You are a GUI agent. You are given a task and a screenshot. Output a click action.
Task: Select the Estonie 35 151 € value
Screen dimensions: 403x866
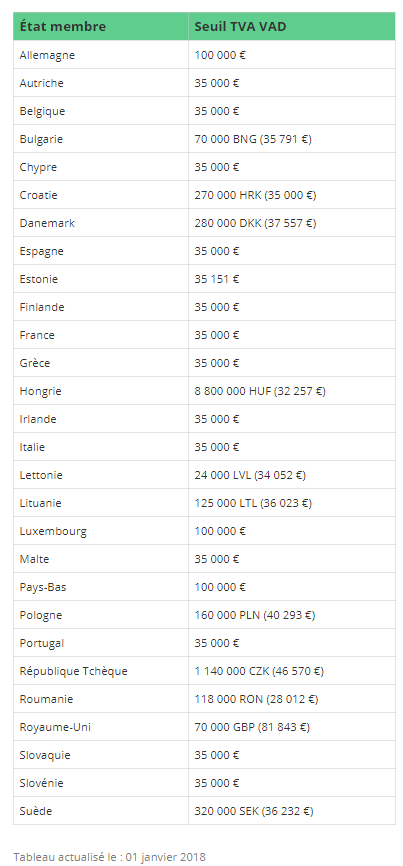tap(216, 279)
